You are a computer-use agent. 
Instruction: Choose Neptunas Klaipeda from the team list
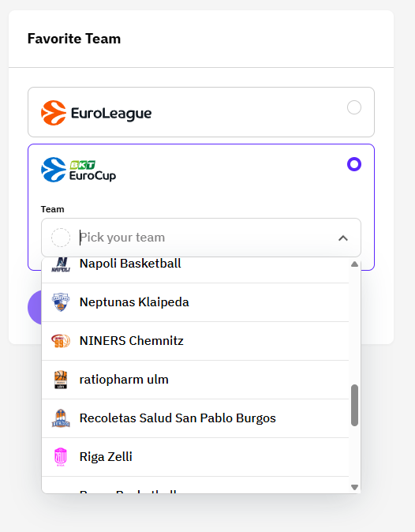click(196, 302)
